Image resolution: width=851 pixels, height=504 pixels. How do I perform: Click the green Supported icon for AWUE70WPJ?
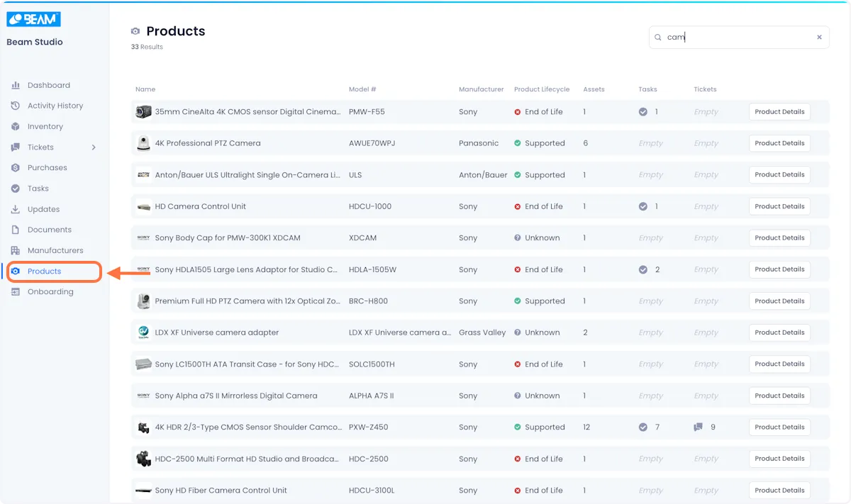click(518, 143)
